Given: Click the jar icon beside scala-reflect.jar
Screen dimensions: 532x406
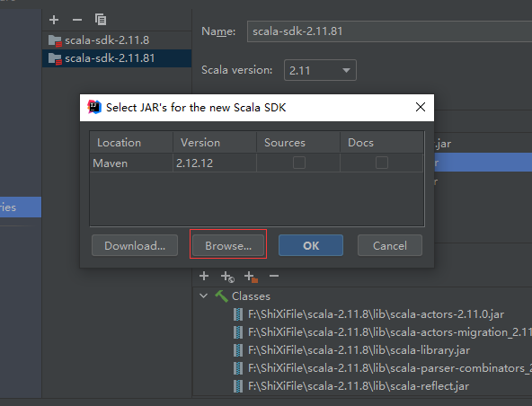Looking at the screenshot, I should point(238,386).
